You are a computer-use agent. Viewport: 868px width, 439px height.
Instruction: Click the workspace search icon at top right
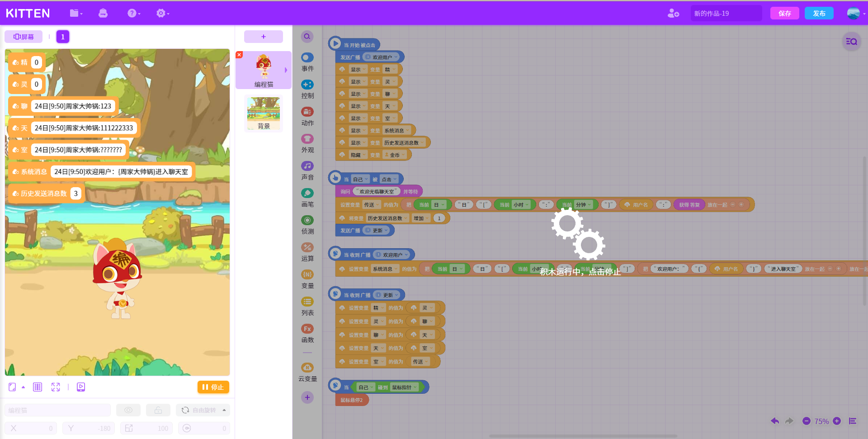(x=851, y=42)
